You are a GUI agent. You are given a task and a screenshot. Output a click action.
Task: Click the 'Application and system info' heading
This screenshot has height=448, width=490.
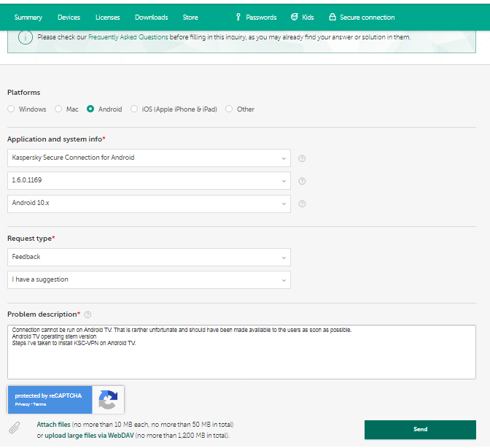click(x=55, y=139)
